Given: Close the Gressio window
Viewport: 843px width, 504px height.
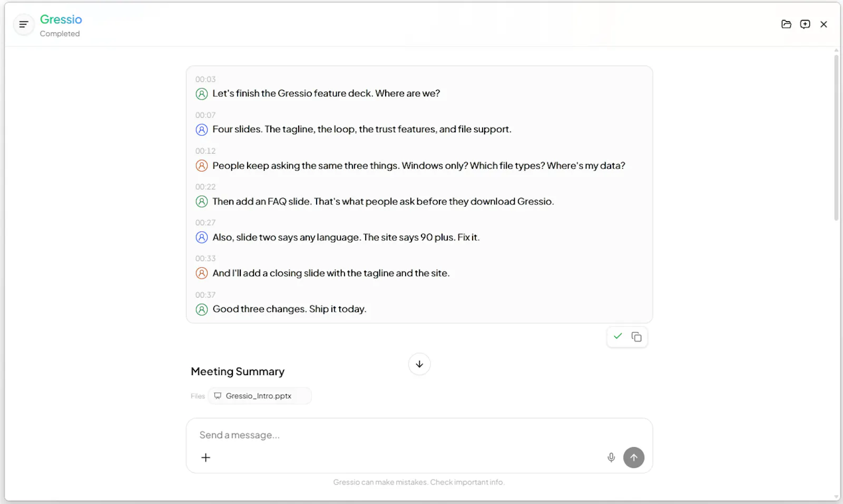Looking at the screenshot, I should 824,24.
